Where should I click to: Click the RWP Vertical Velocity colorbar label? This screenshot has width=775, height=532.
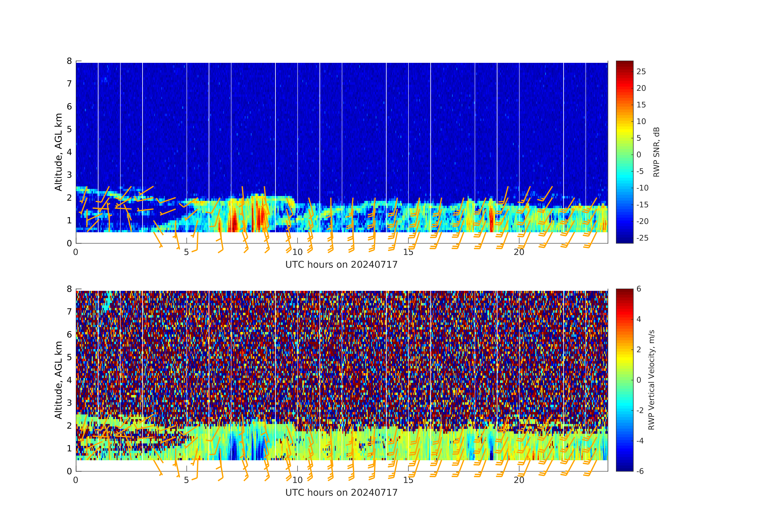pyautogui.click(x=651, y=380)
